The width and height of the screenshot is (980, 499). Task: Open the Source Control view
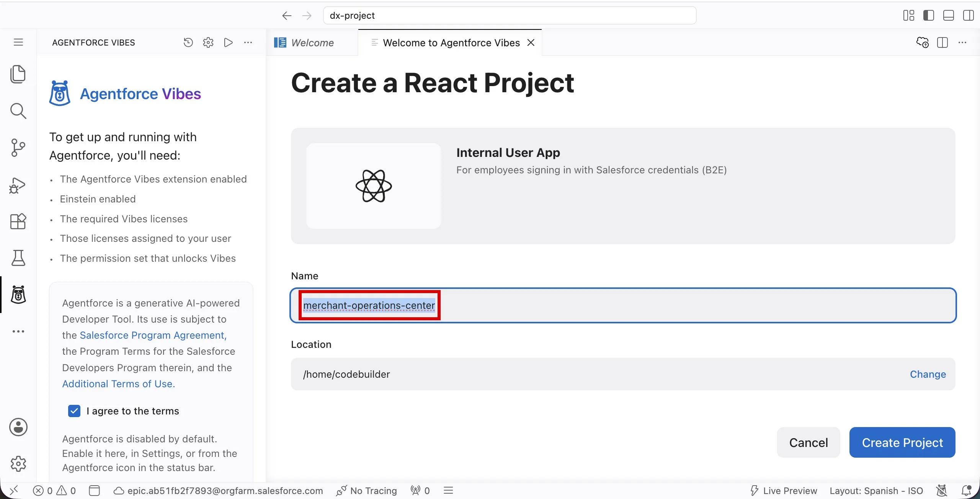coord(18,148)
